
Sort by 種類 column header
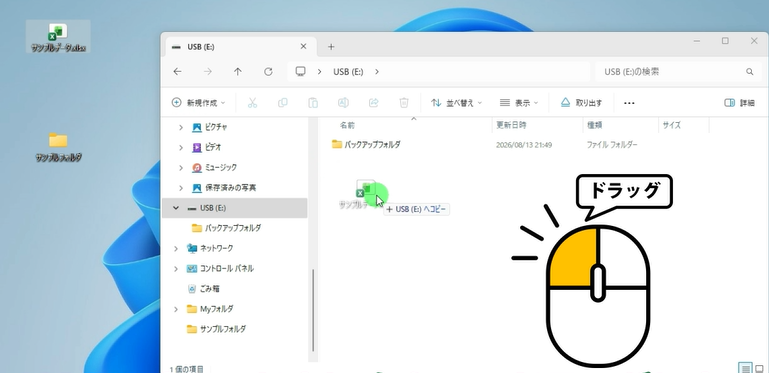click(x=594, y=125)
